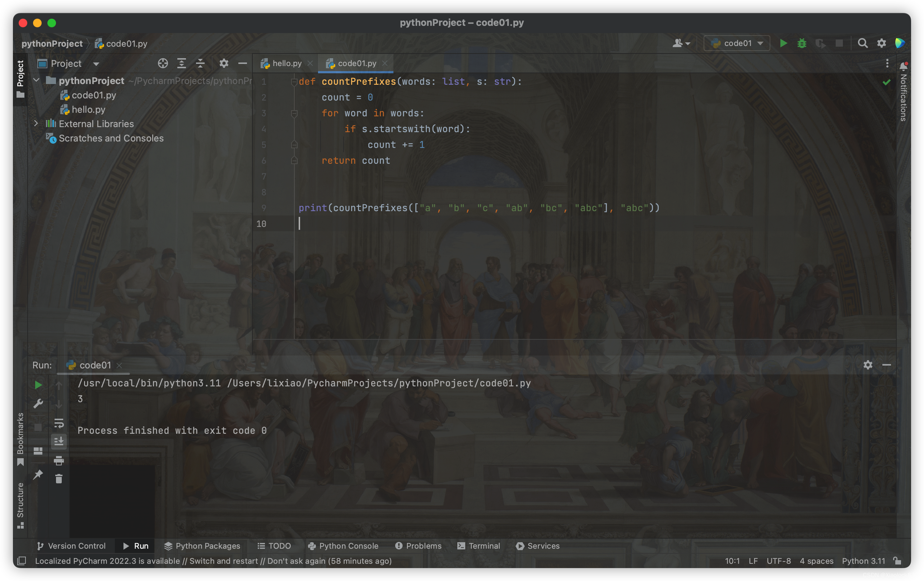Change UTF-8 file encoding
This screenshot has width=924, height=581.
(x=778, y=561)
